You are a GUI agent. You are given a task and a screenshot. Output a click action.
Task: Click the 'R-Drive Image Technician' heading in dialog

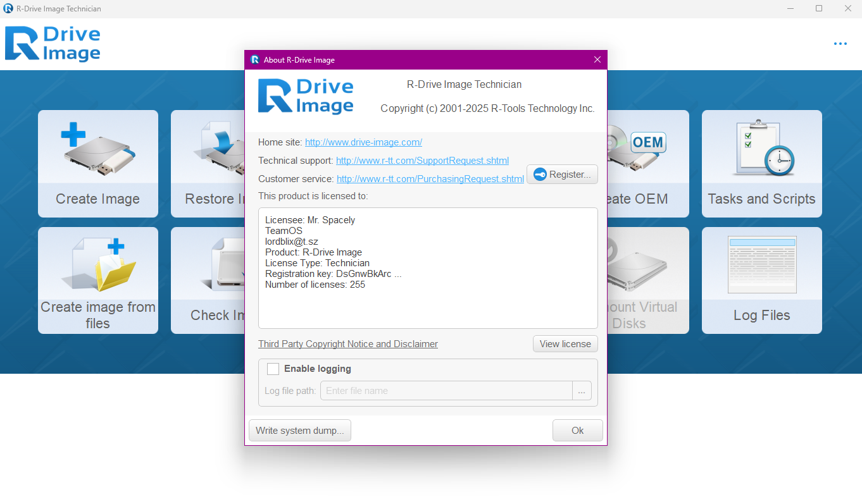pos(464,85)
